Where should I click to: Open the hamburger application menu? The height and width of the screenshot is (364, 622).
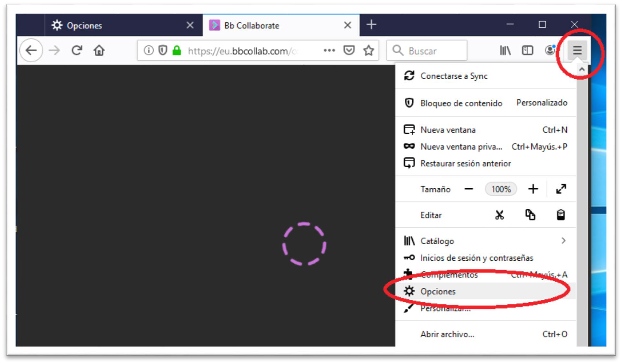pyautogui.click(x=577, y=50)
